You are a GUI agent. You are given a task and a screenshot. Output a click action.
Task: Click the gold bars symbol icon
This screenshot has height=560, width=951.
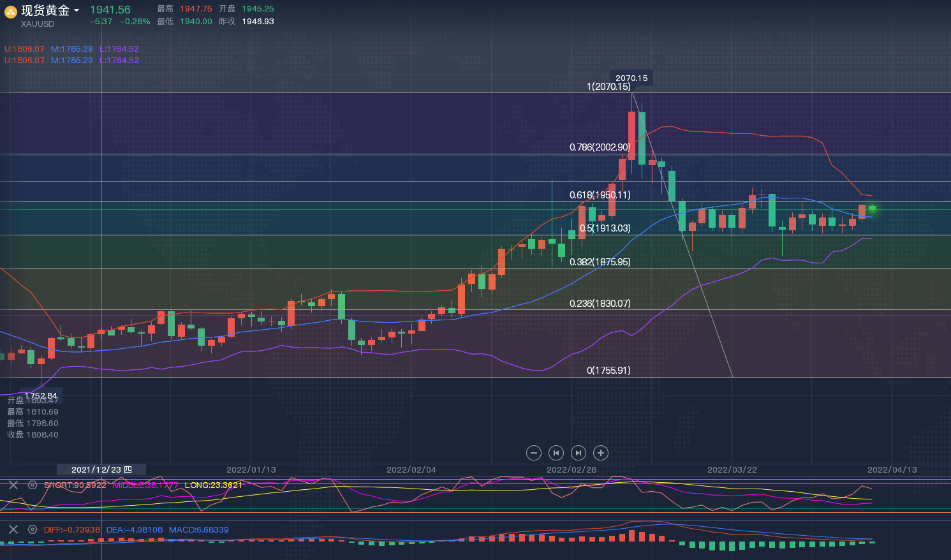pyautogui.click(x=11, y=11)
